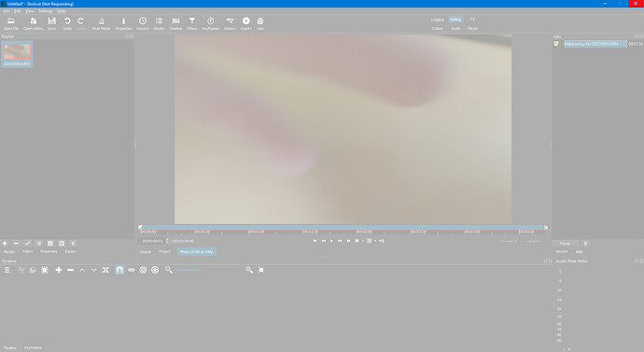This screenshot has width=644, height=352.
Task: Select the Logging layout button
Action: (x=438, y=20)
